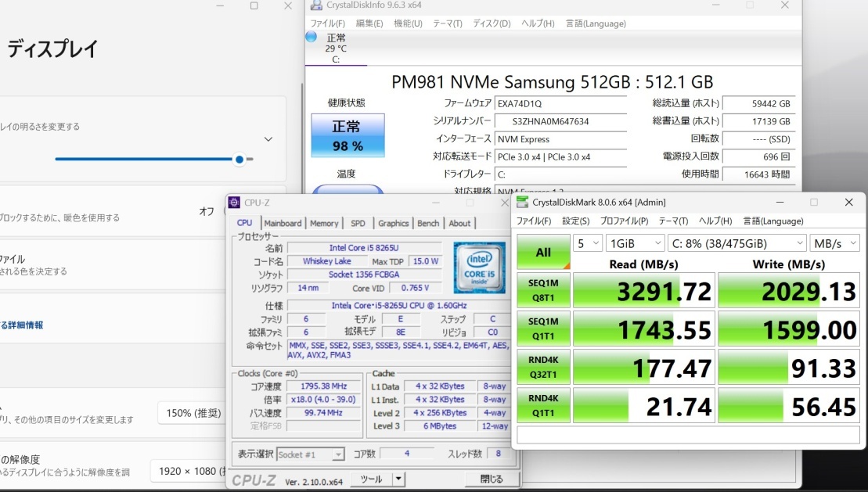Expand the brightness section chevron in display settings
Image resolution: width=868 pixels, height=492 pixels.
pos(268,139)
